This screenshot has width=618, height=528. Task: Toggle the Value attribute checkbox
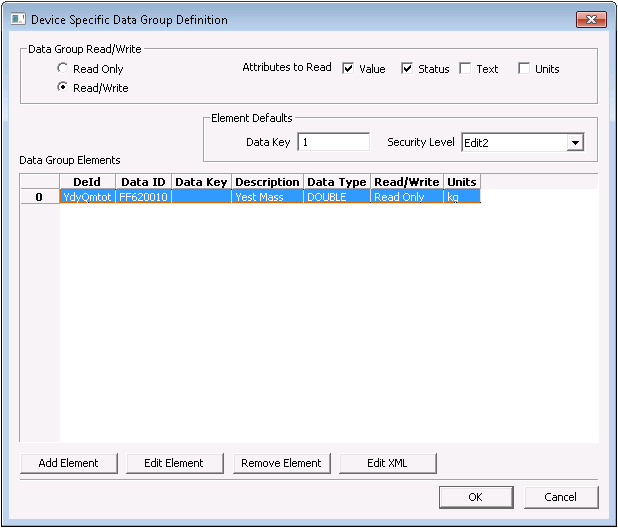[x=348, y=69]
